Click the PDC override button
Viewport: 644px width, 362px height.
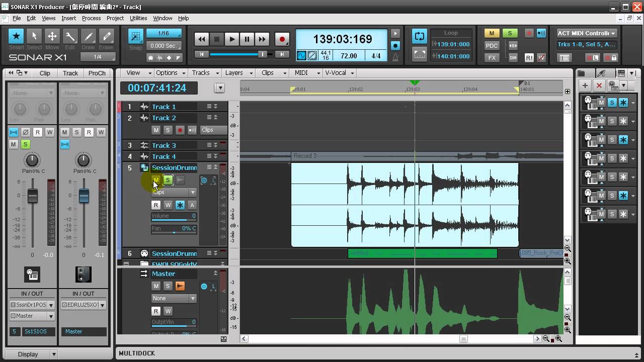coord(492,46)
